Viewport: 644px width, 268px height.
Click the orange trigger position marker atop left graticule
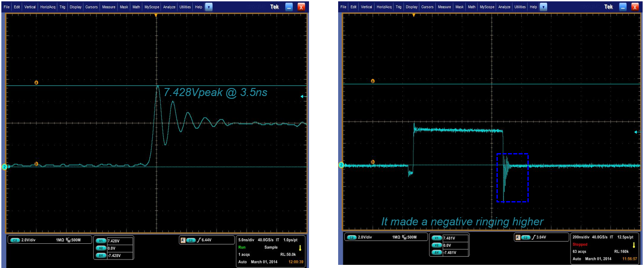pyautogui.click(x=156, y=15)
